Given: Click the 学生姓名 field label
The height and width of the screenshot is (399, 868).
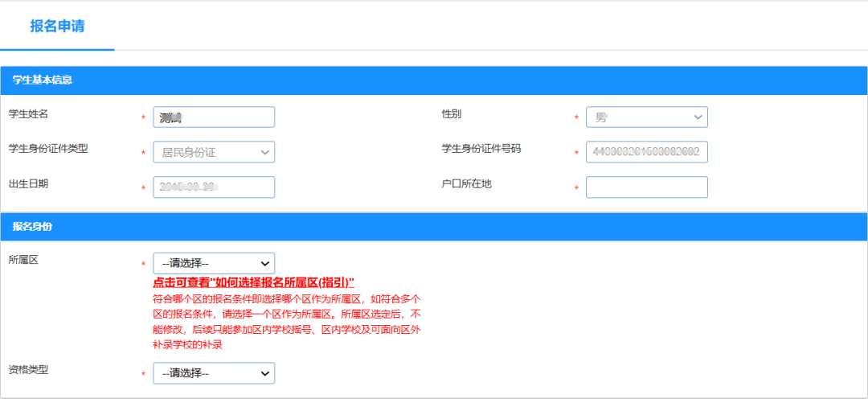Looking at the screenshot, I should pos(28,114).
